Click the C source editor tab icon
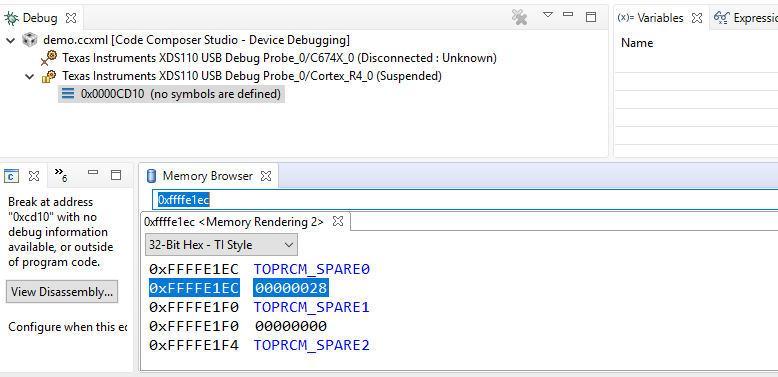The height and width of the screenshot is (377, 778). point(11,176)
